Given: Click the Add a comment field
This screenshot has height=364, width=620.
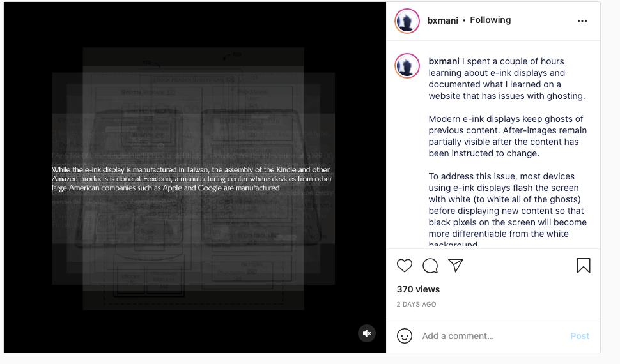Looking at the screenshot, I should click(x=490, y=336).
